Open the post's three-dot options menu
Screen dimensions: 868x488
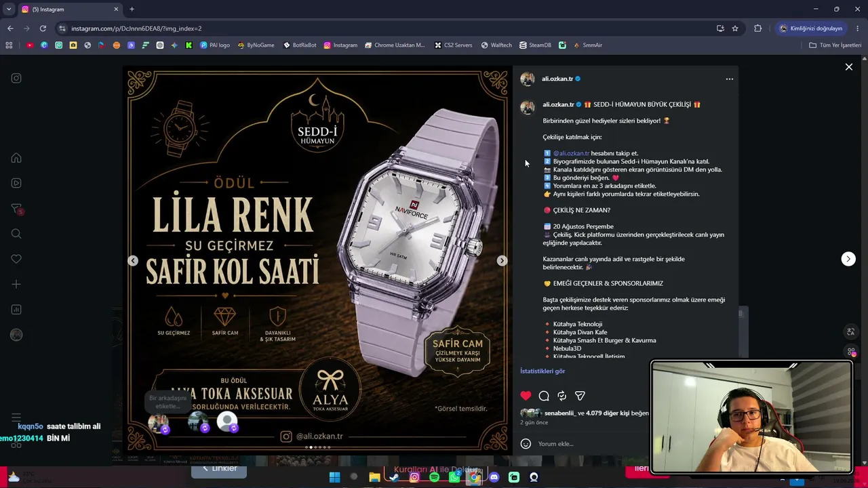click(x=730, y=79)
